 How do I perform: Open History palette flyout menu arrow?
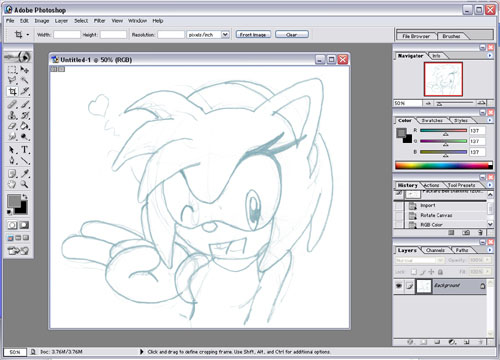490,185
